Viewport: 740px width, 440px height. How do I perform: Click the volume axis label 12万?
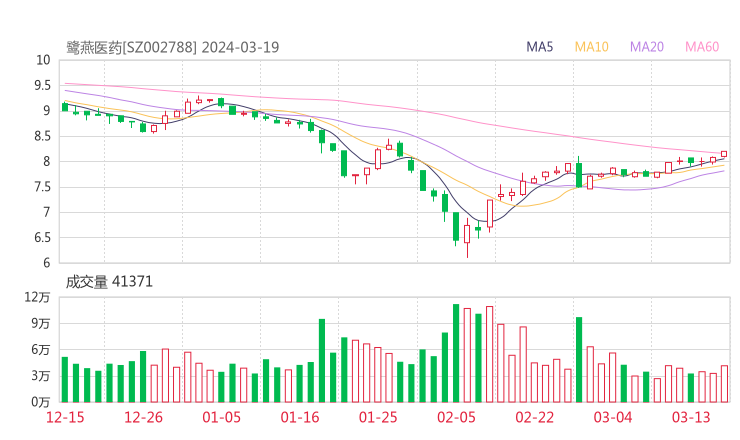(37, 297)
